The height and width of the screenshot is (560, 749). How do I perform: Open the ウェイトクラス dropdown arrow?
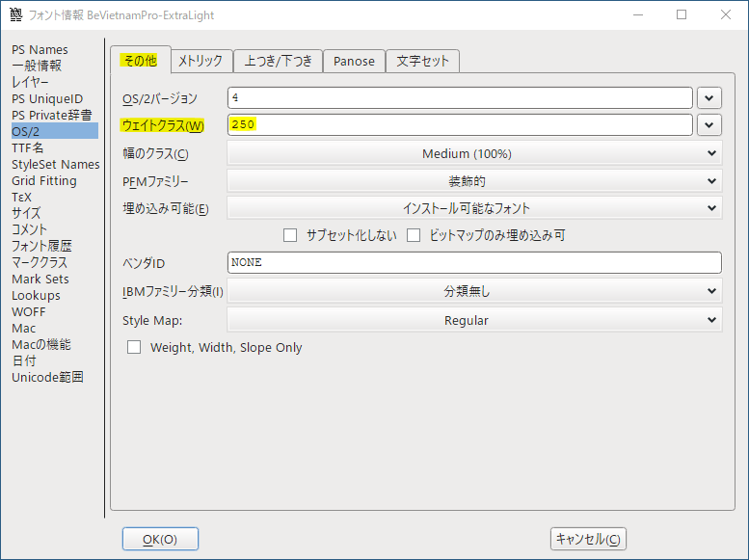709,125
